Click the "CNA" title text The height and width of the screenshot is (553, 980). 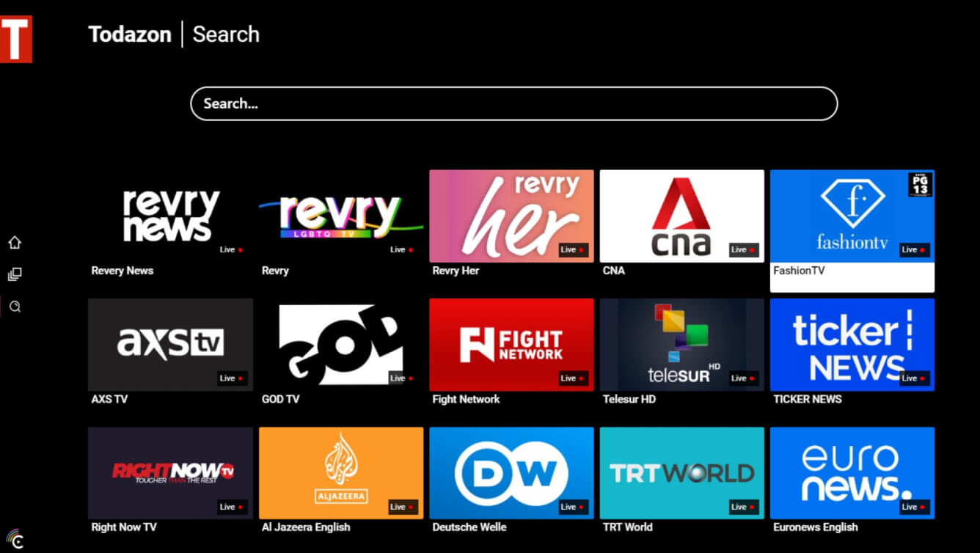pyautogui.click(x=614, y=271)
